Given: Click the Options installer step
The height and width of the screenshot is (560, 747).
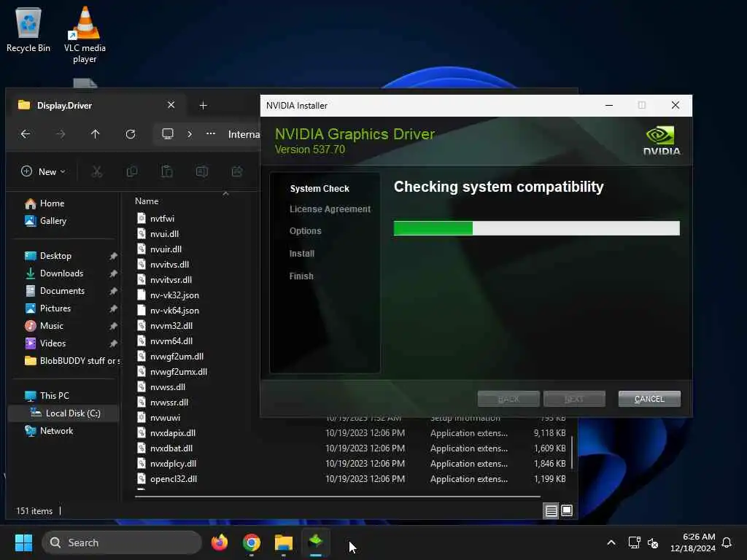Looking at the screenshot, I should click(x=306, y=231).
